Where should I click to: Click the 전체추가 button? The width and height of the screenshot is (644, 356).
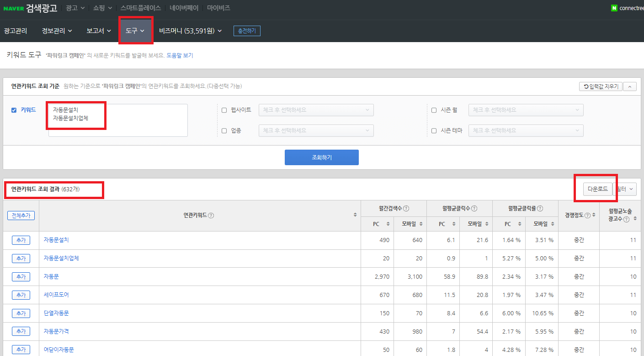(x=21, y=215)
